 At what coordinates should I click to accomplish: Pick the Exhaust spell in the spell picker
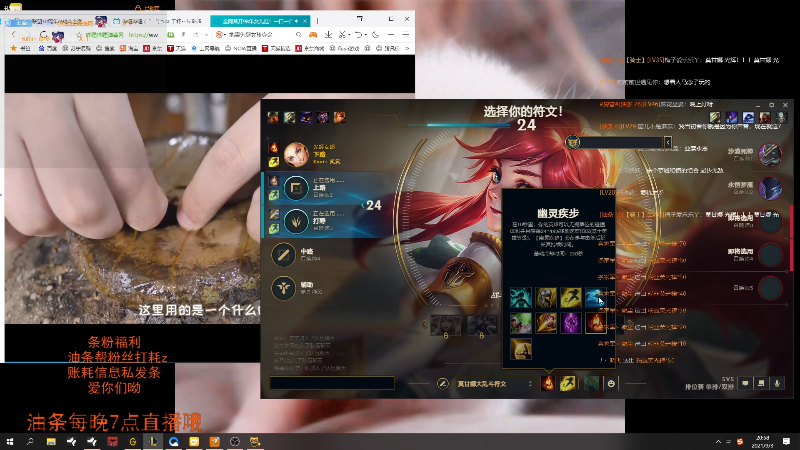click(545, 297)
